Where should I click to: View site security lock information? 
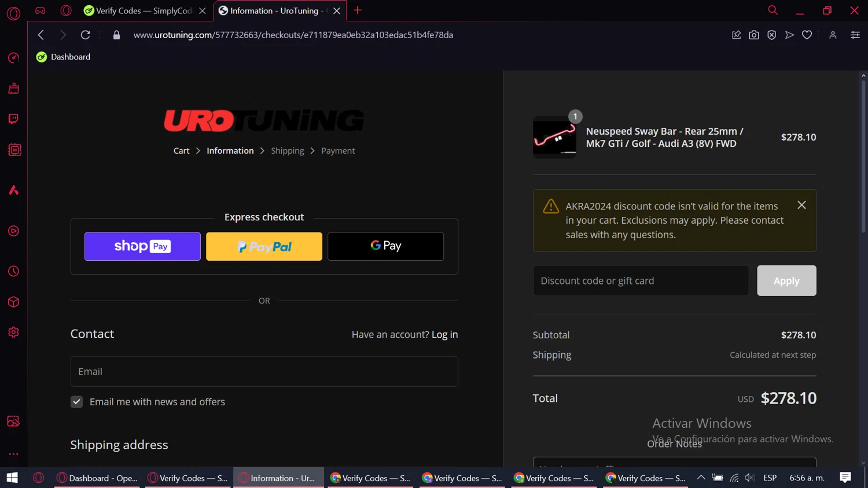pos(116,35)
